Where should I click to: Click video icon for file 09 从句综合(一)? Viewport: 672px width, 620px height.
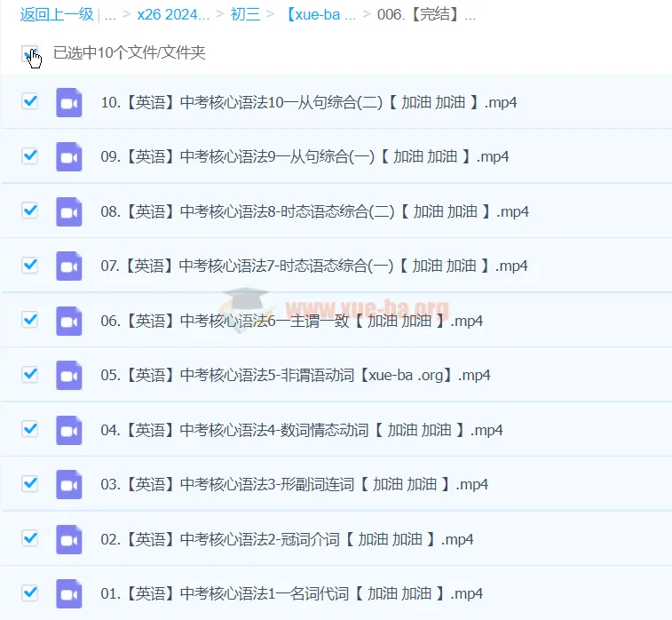click(69, 157)
